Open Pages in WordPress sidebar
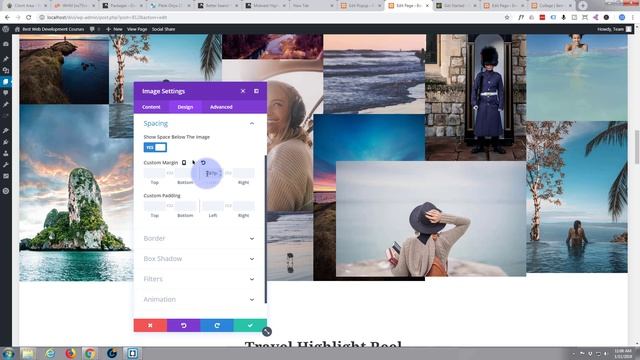Screen dimensions: 640x360 (6, 82)
